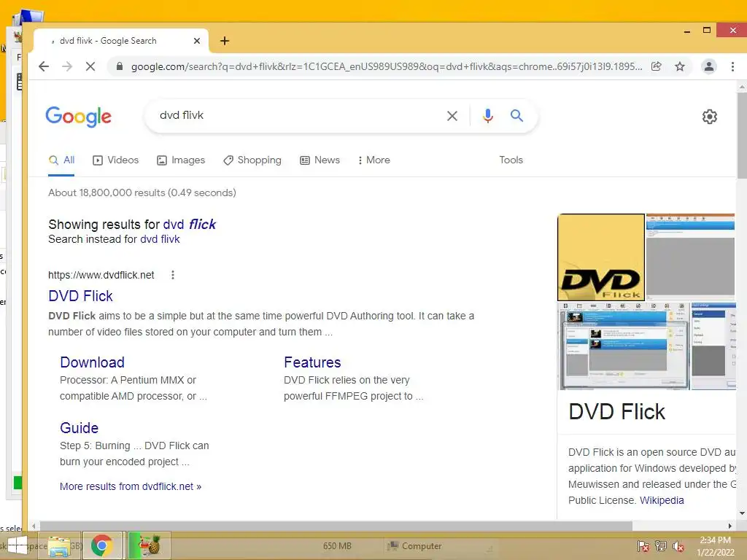Follow the corrected 'dvd flick' link
This screenshot has width=747, height=560.
click(x=189, y=225)
